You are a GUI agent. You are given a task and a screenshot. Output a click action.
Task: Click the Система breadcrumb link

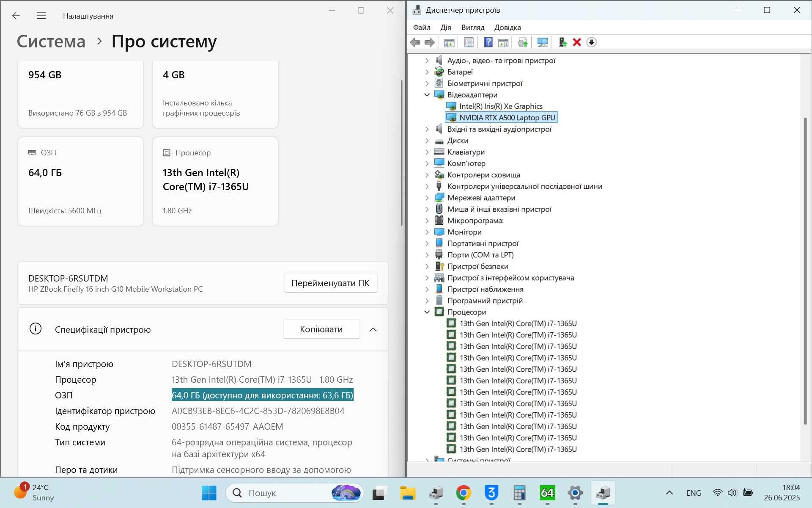click(x=51, y=41)
